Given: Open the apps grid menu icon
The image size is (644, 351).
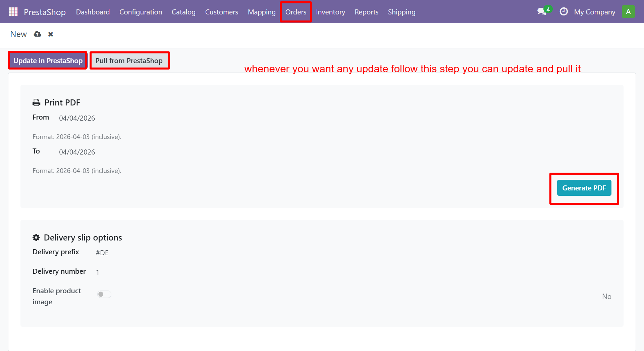Looking at the screenshot, I should [x=13, y=12].
